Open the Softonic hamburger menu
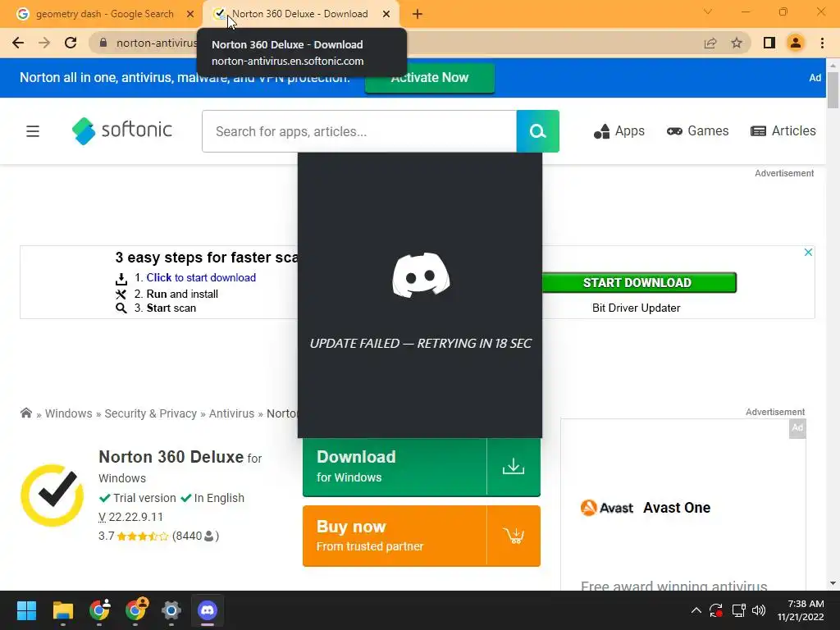The width and height of the screenshot is (840, 630). tap(33, 131)
